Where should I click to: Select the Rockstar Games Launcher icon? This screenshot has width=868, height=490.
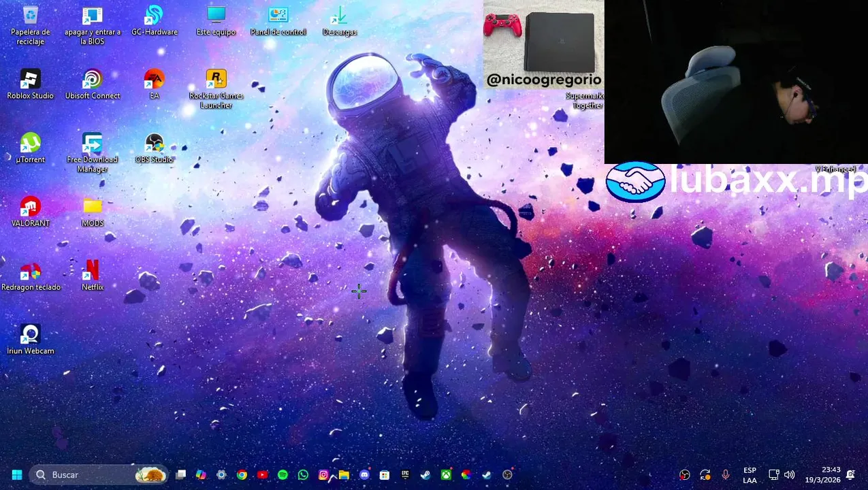(x=216, y=89)
